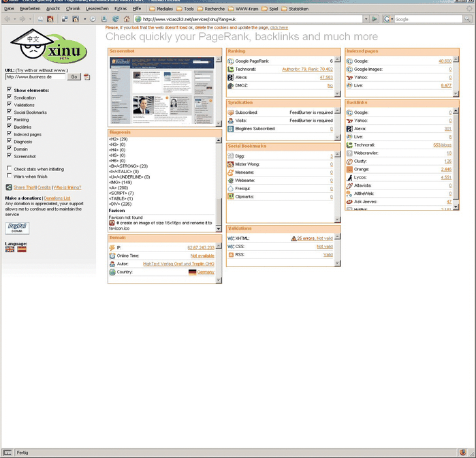Click the green Go arrow beside address bar
This screenshot has width=476, height=458.
pos(375,19)
